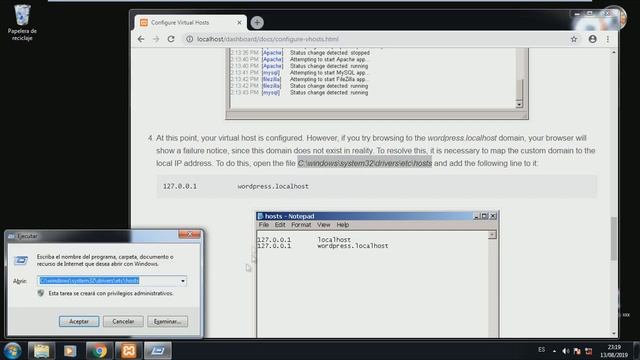Open a new Chrome tab with plus button

point(257,22)
